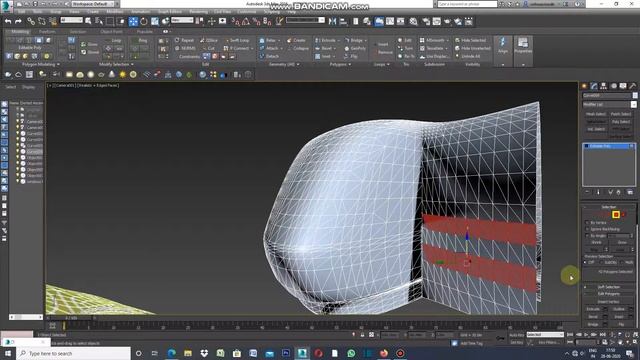This screenshot has height=360, width=640.
Task: Click the Grow button in Selection rollout
Action: click(622, 242)
